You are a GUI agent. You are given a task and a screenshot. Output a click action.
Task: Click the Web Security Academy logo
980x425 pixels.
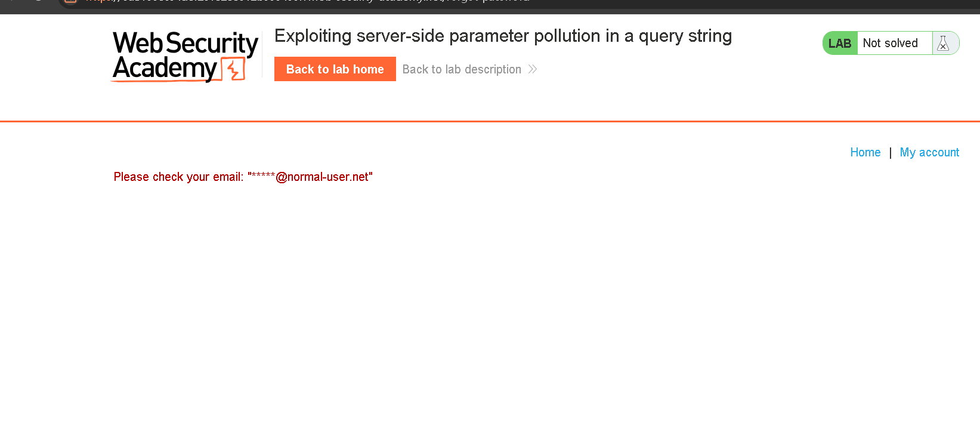point(185,56)
